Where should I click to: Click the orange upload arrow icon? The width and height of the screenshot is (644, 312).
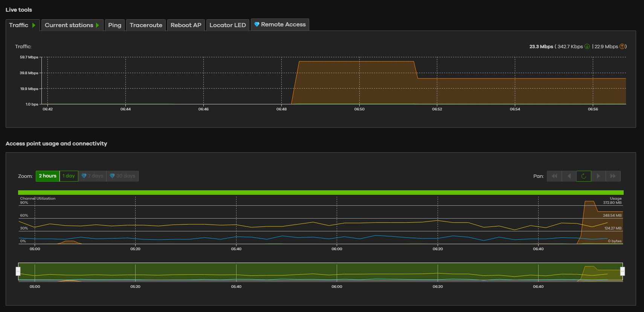[622, 46]
